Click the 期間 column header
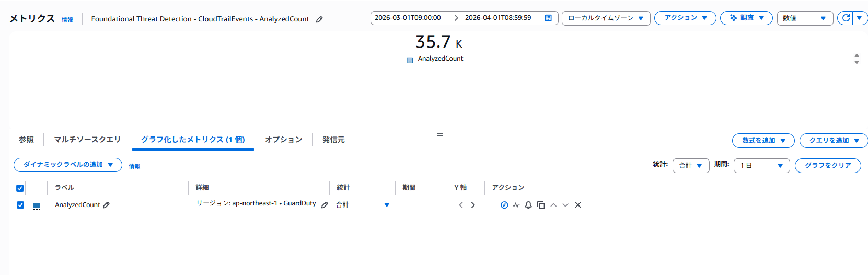The image size is (868, 275). click(x=409, y=187)
